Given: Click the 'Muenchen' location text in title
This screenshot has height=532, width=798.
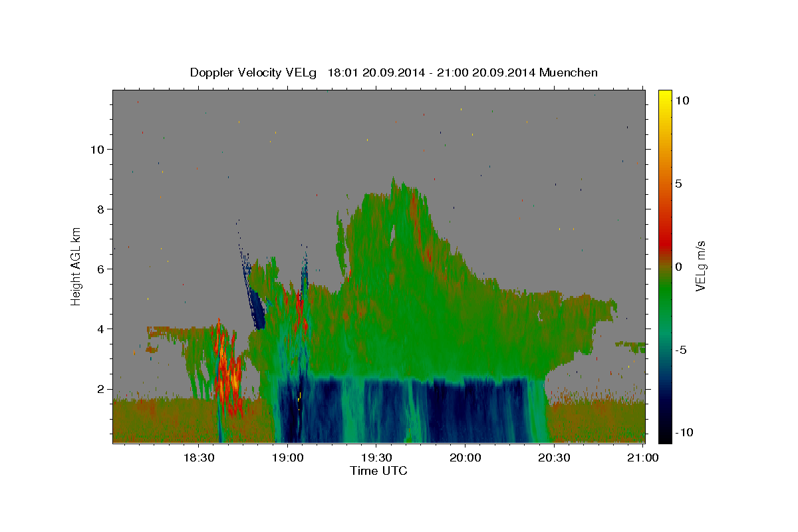Looking at the screenshot, I should (569, 72).
